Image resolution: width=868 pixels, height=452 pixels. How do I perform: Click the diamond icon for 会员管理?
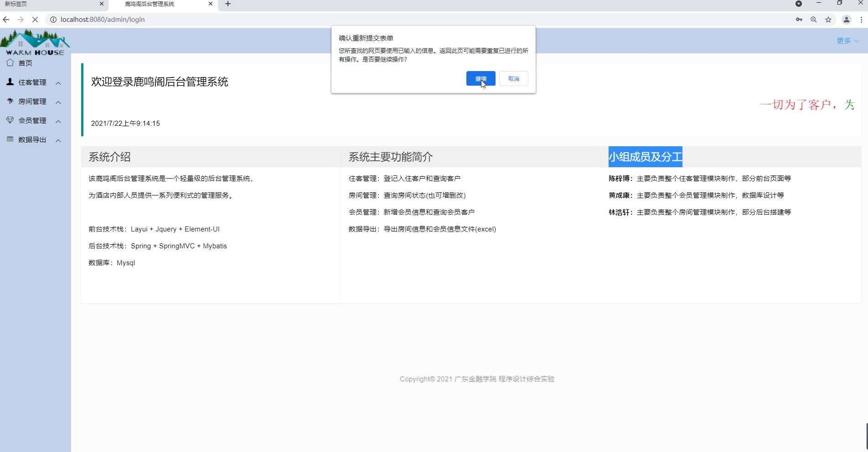tap(10, 120)
